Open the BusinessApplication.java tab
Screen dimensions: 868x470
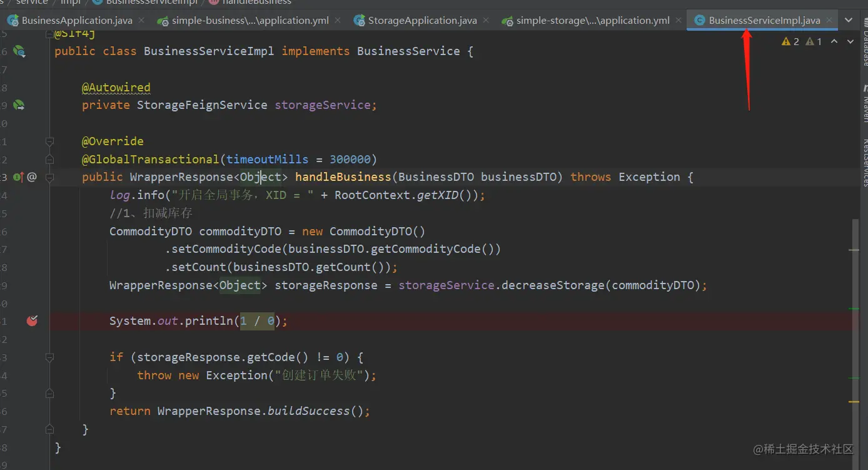click(x=77, y=20)
